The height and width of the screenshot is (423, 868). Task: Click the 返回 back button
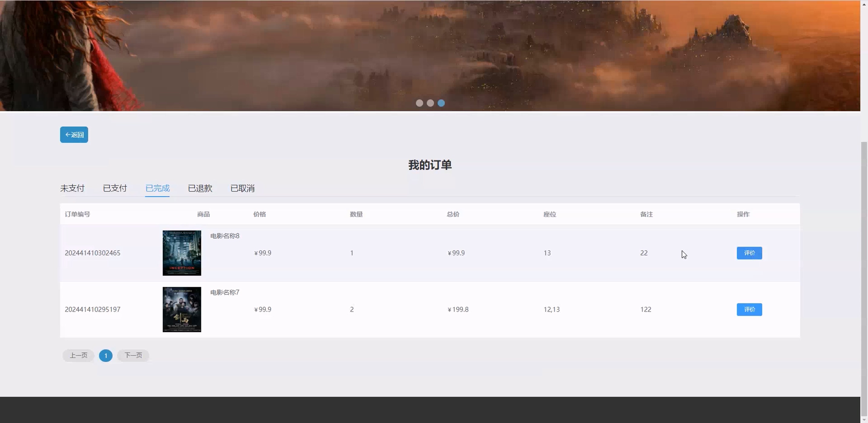[74, 135]
